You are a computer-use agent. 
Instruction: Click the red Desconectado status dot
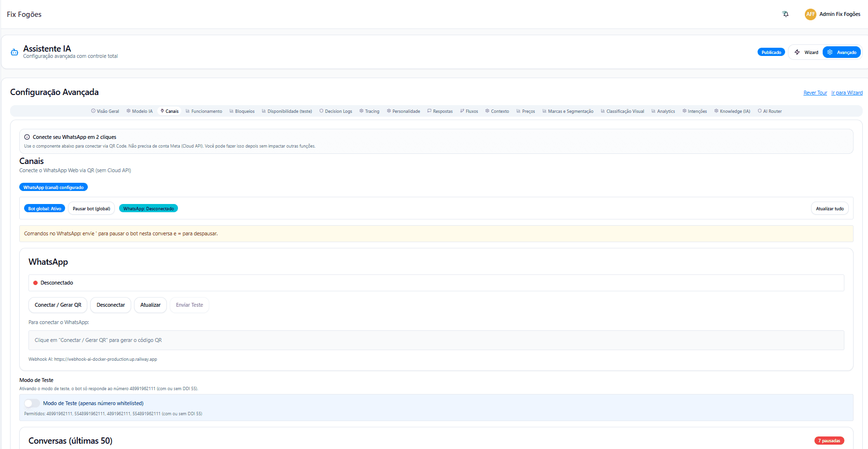[35, 283]
